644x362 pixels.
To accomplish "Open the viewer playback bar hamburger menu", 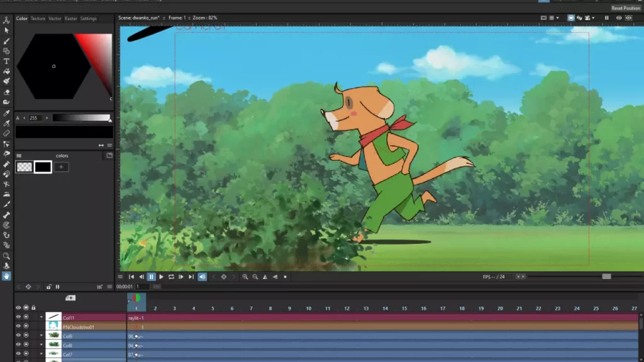I will pos(120,277).
